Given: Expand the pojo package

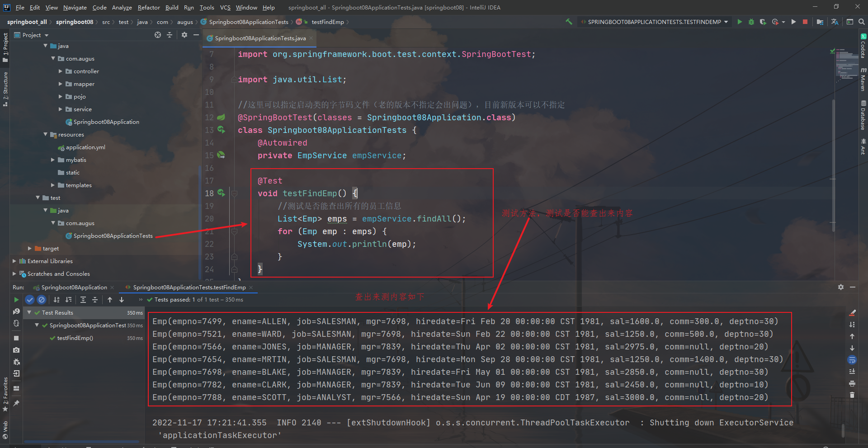Looking at the screenshot, I should [x=61, y=97].
